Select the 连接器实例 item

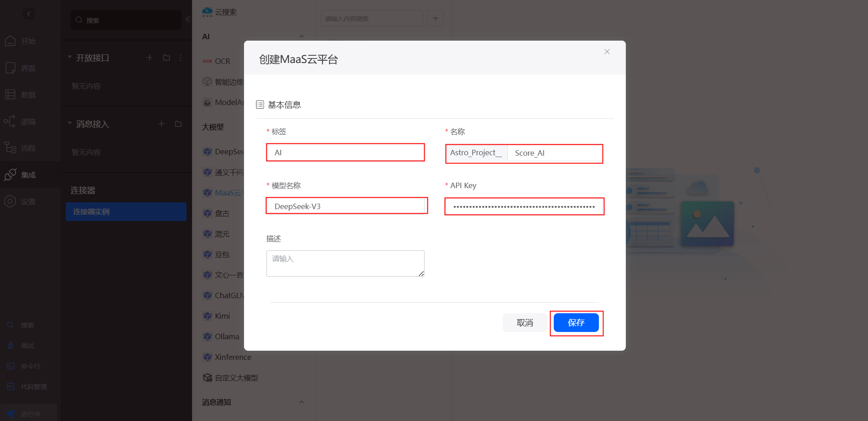click(x=126, y=212)
